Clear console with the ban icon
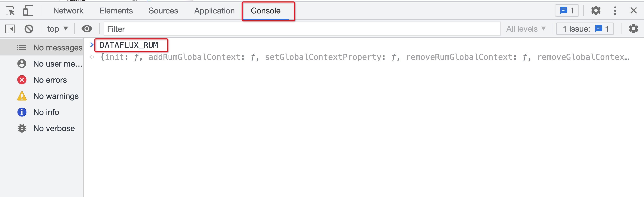644x197 pixels. point(29,29)
